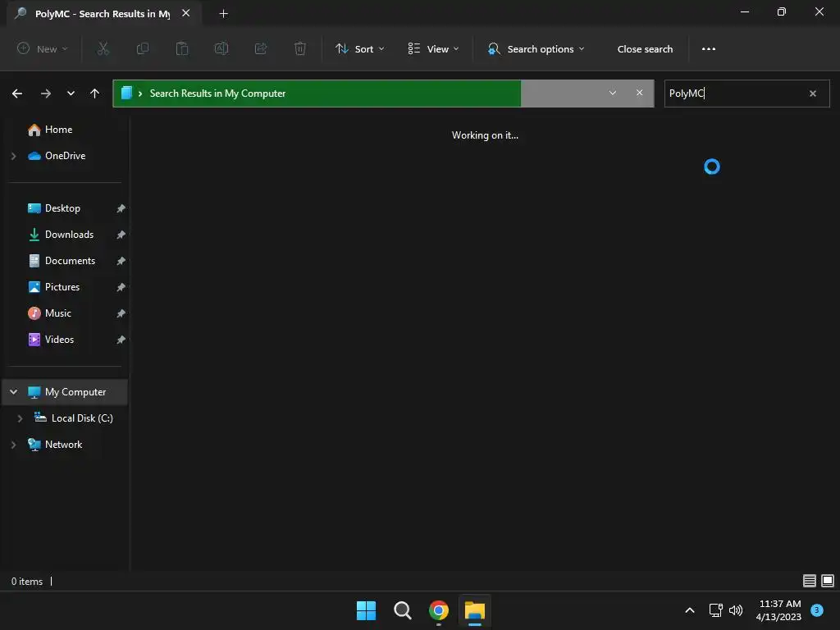This screenshot has height=630, width=840.
Task: Click the Delete trash can icon
Action: (300, 48)
